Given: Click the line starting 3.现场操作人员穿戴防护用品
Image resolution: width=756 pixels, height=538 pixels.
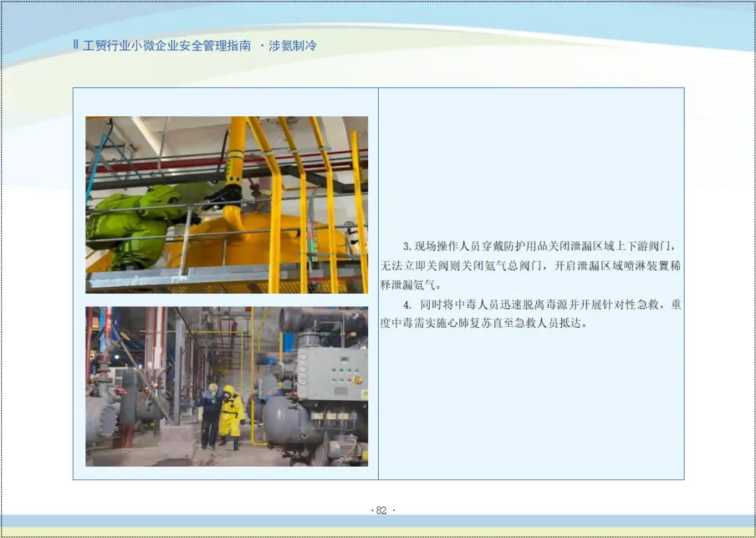Looking at the screenshot, I should coord(541,247).
